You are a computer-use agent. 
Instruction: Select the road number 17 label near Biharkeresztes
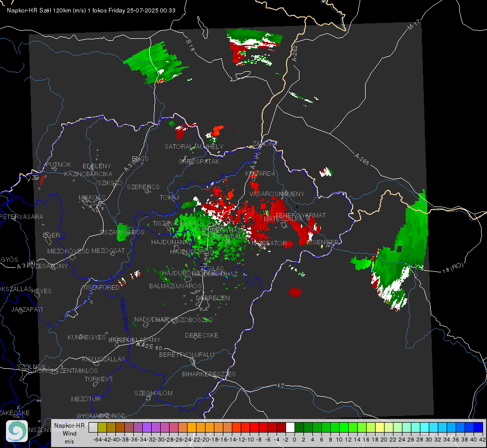281,385
